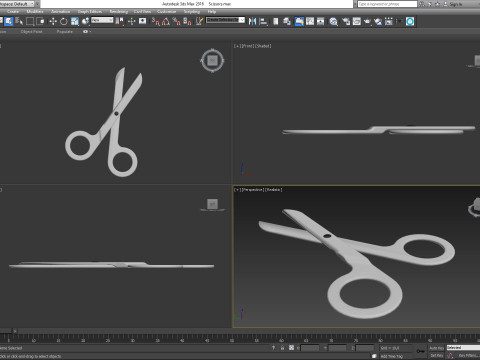Open the Create menu
480x360 pixels.
13,12
